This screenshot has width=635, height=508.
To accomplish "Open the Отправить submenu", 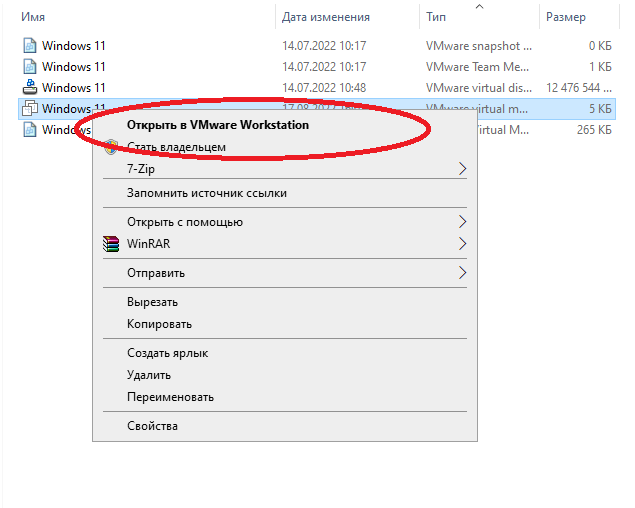I will (285, 273).
